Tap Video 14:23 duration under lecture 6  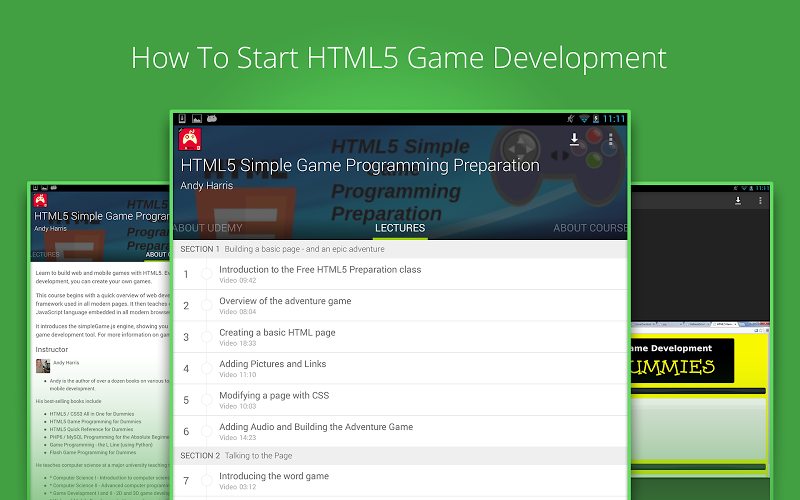238,438
